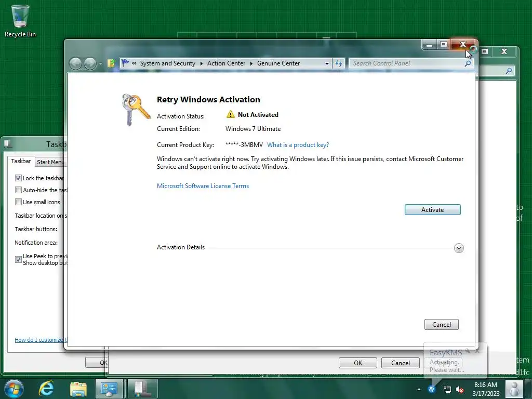Go forward with the Forward arrow button
Screen dimensions: 532x399
point(90,63)
